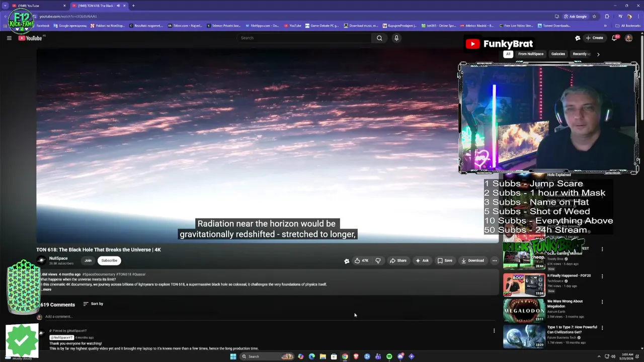Open options for 'It Finally Happened' video
This screenshot has width=644, height=362.
(602, 276)
